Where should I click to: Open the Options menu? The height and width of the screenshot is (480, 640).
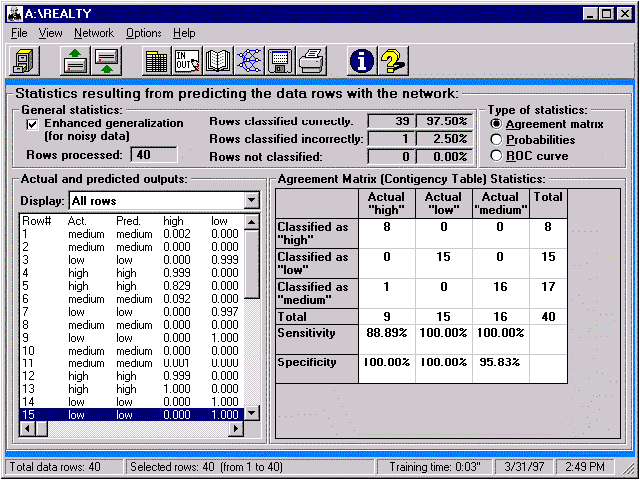[143, 33]
